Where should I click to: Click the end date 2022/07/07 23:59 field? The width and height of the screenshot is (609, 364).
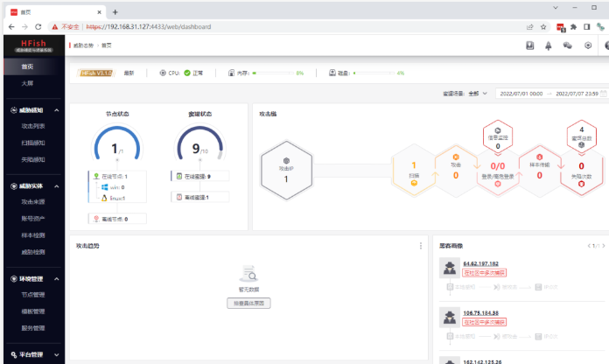coord(577,94)
